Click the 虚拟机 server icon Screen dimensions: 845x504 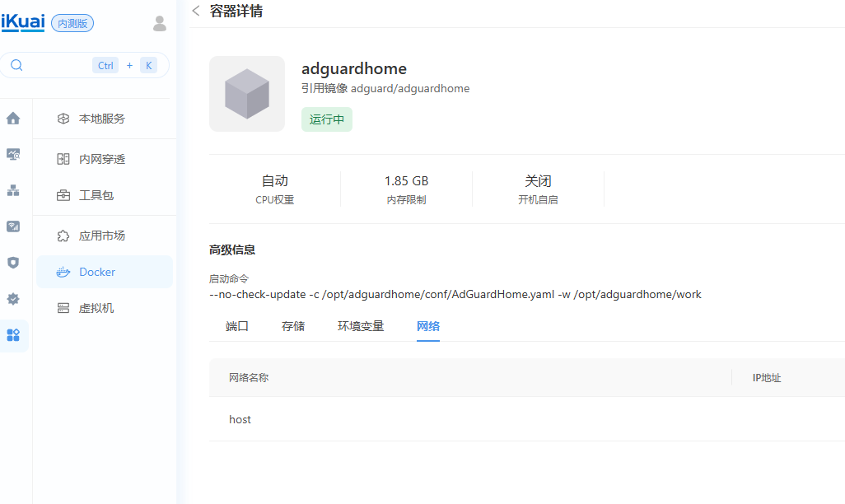click(63, 308)
